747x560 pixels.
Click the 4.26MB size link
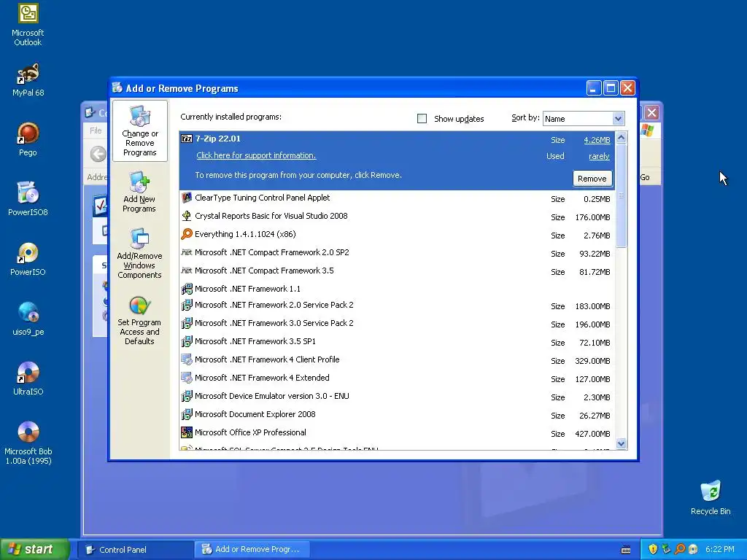(597, 140)
